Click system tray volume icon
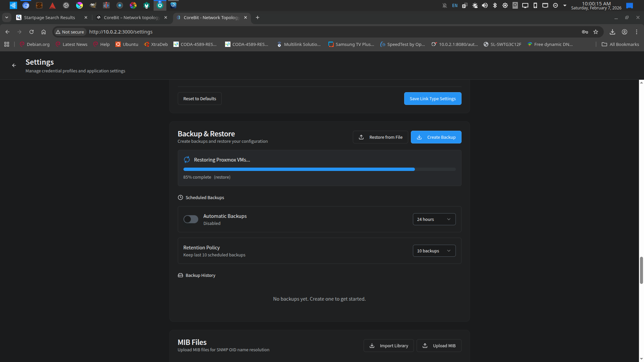644x362 pixels. point(485,5)
